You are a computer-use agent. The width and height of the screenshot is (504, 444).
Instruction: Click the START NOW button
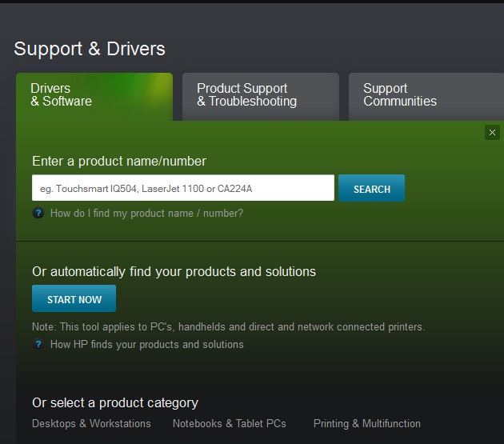point(74,298)
